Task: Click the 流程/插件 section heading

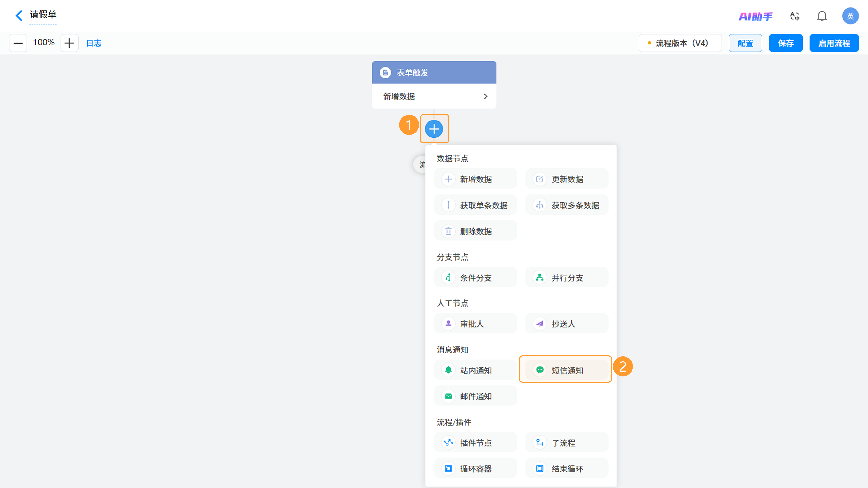Action: [454, 422]
